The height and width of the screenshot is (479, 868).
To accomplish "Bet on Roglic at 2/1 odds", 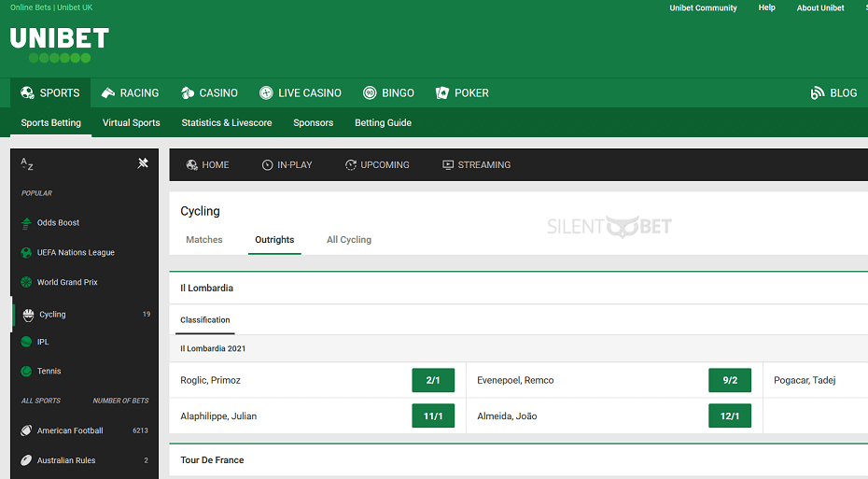I will point(433,380).
